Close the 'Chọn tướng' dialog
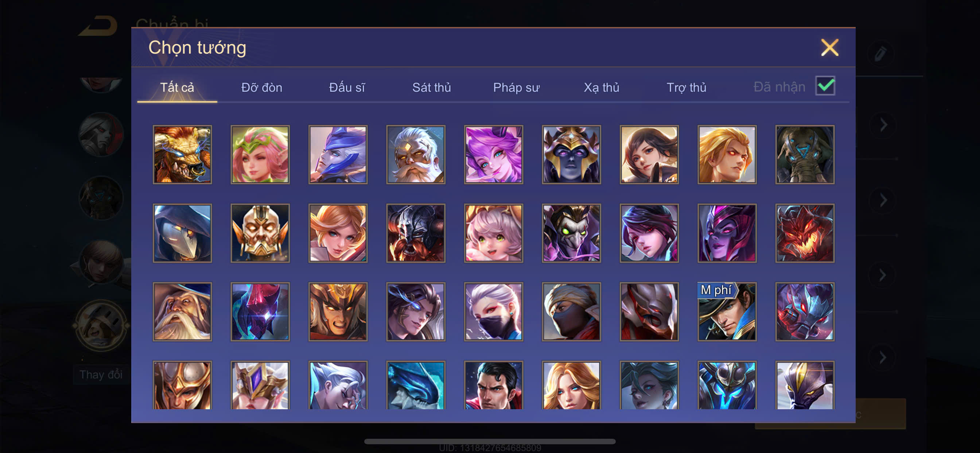 (x=829, y=47)
